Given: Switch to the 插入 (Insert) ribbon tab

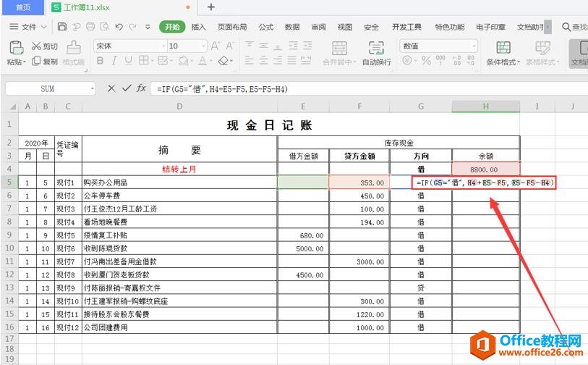Looking at the screenshot, I should click(198, 27).
